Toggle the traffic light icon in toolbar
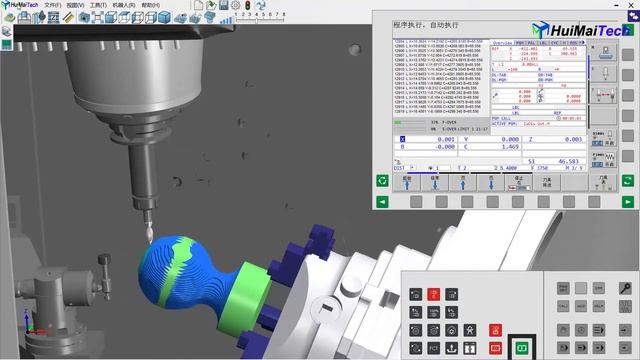This screenshot has width=640, height=360. point(248,5)
